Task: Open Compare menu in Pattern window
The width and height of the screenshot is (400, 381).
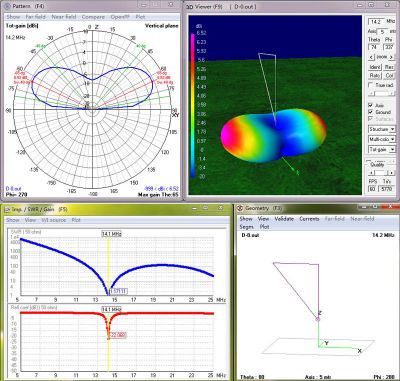Action: [x=93, y=17]
